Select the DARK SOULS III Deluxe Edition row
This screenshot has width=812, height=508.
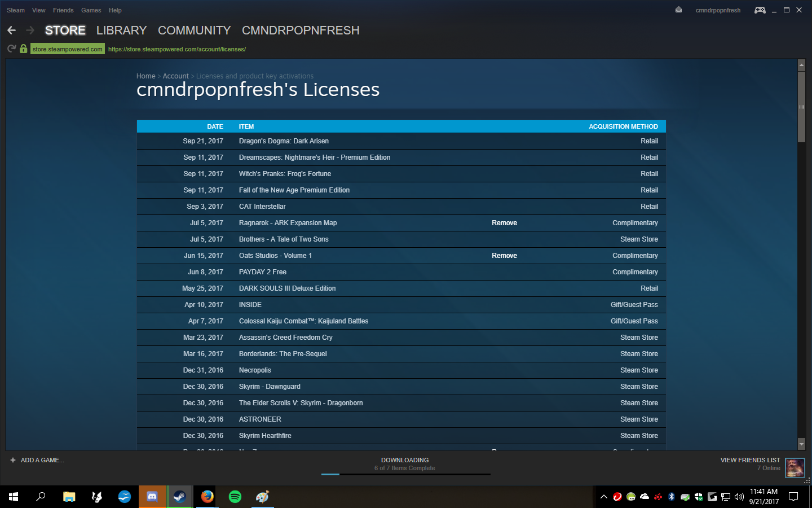pos(401,288)
